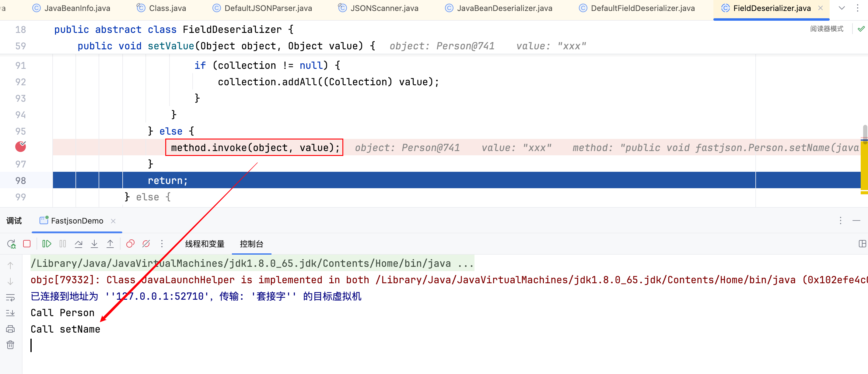
Task: Open the JSONScanner.java editor tab
Action: tap(378, 8)
